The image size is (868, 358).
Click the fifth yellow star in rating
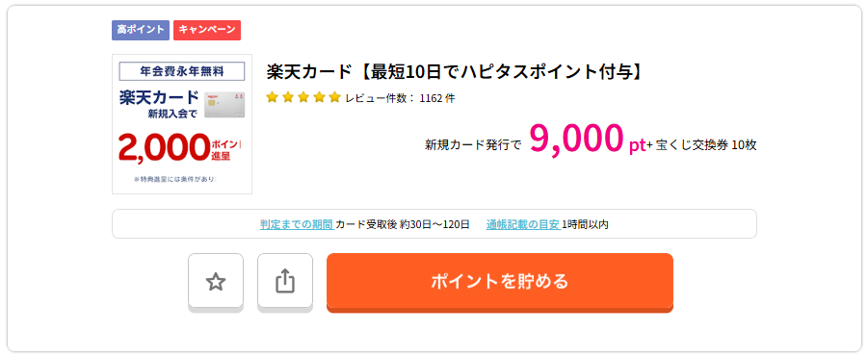pos(333,98)
